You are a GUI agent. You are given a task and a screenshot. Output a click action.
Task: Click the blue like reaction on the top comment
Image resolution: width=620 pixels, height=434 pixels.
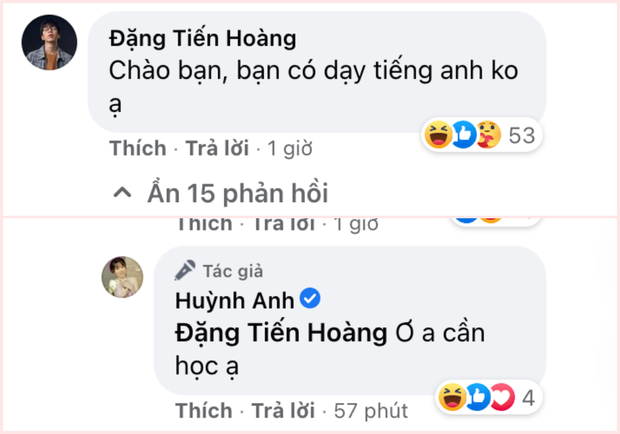tap(463, 135)
